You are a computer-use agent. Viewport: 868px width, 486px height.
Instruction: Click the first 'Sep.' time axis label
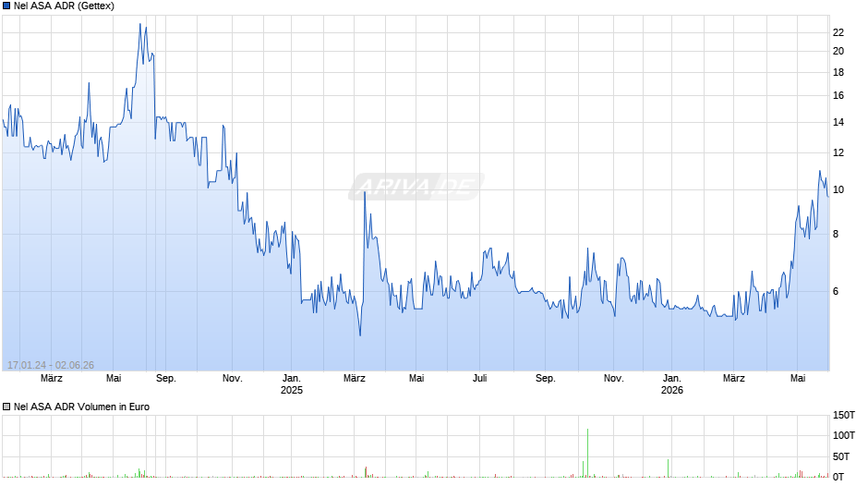(x=166, y=378)
